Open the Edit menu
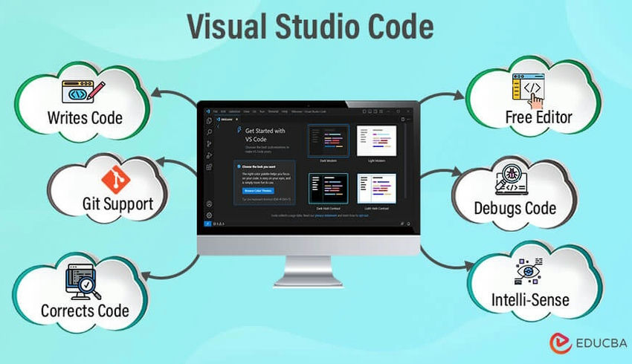 223,111
